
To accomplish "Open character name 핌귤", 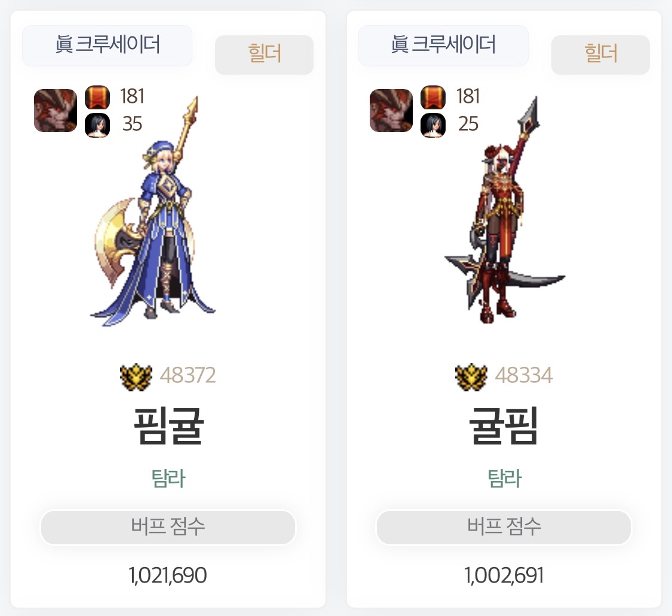I will coord(168,425).
